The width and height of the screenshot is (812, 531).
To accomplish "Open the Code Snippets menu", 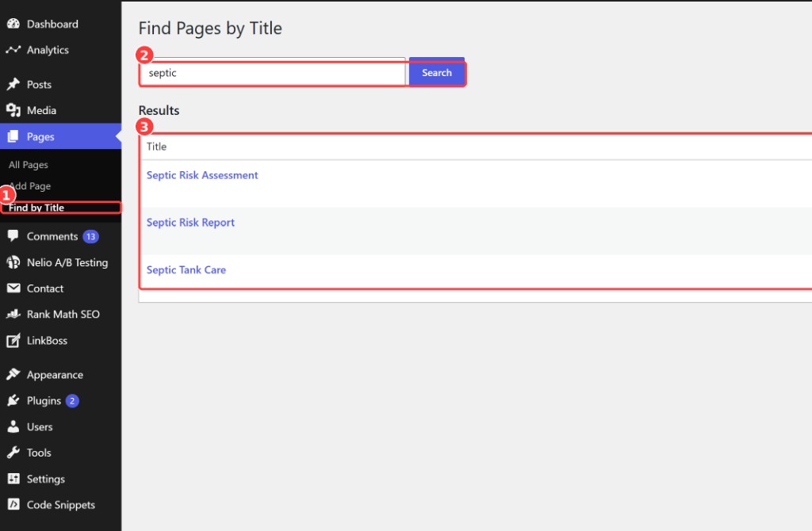I will tap(60, 505).
